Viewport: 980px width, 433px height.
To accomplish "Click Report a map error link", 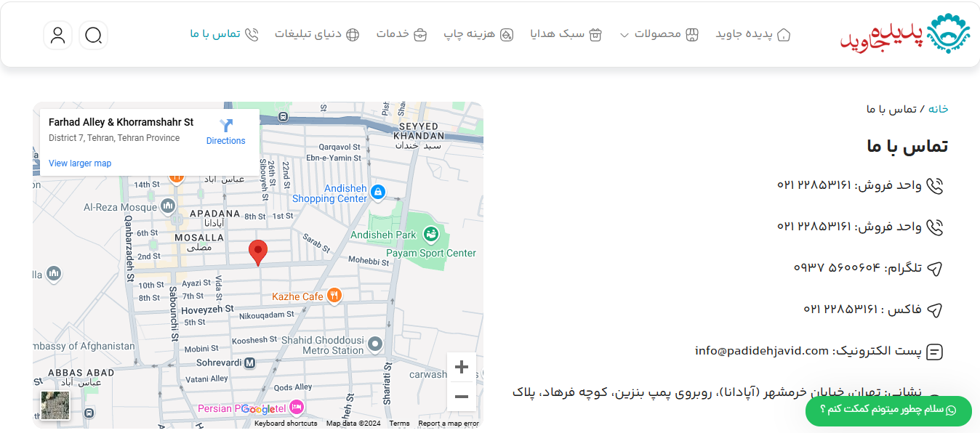I will [449, 424].
